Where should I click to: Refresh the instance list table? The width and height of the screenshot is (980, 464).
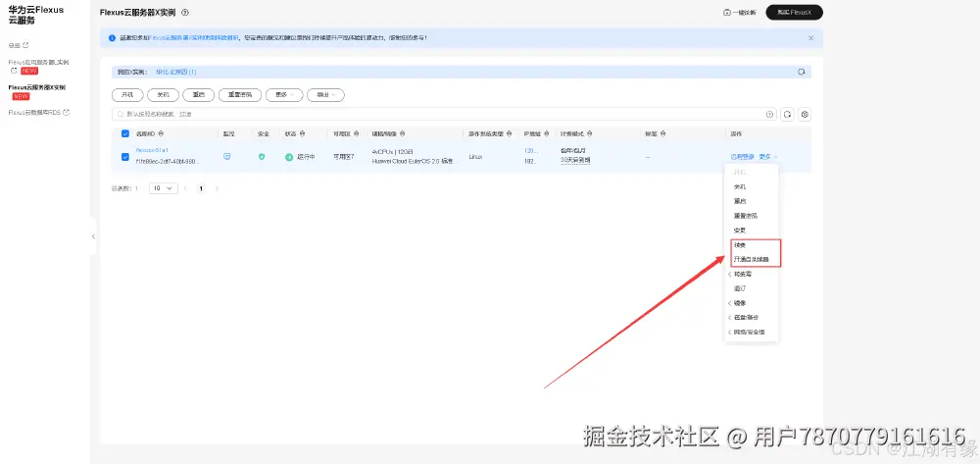point(788,115)
